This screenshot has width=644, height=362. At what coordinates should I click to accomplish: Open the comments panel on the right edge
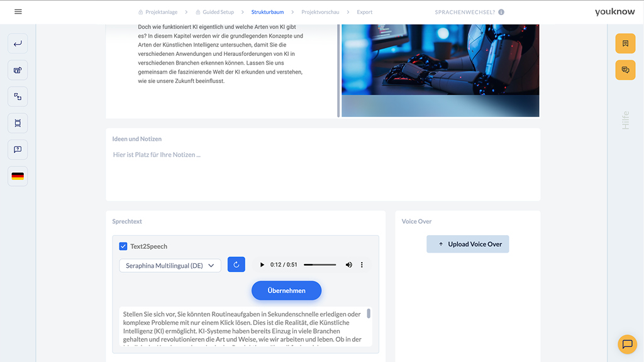point(625,70)
